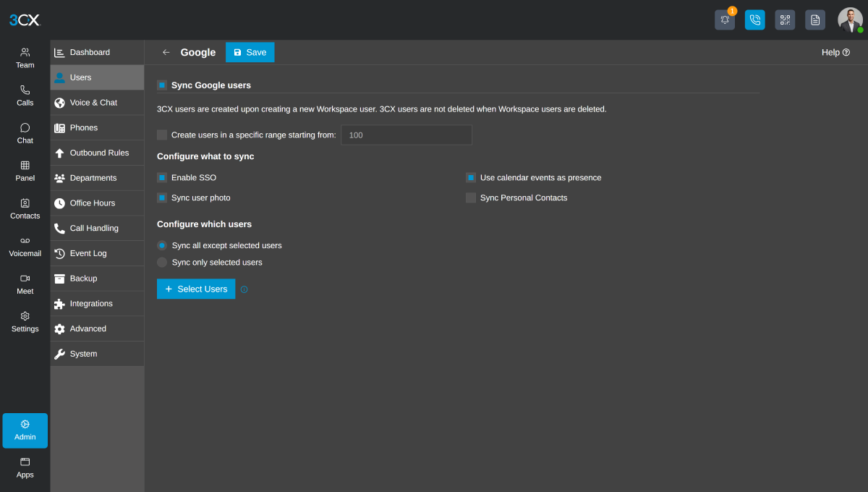Enable Create users in a specific range

tap(162, 135)
